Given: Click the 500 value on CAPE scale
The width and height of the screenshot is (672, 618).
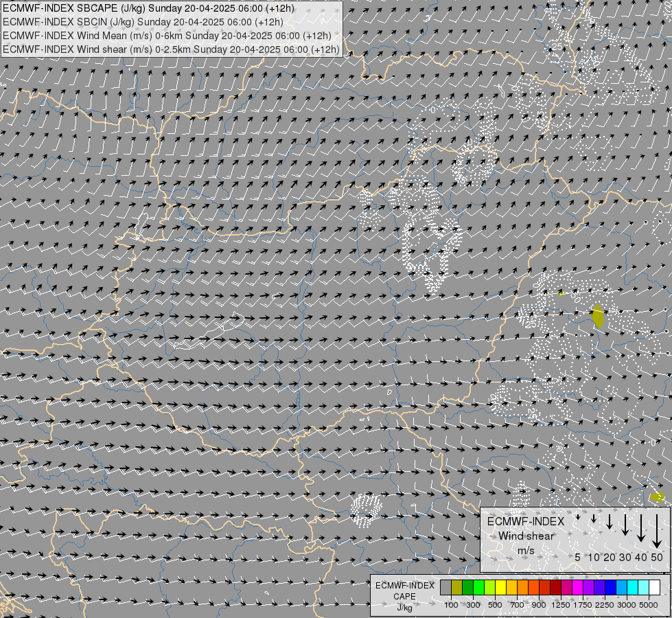Looking at the screenshot, I should click(495, 605).
